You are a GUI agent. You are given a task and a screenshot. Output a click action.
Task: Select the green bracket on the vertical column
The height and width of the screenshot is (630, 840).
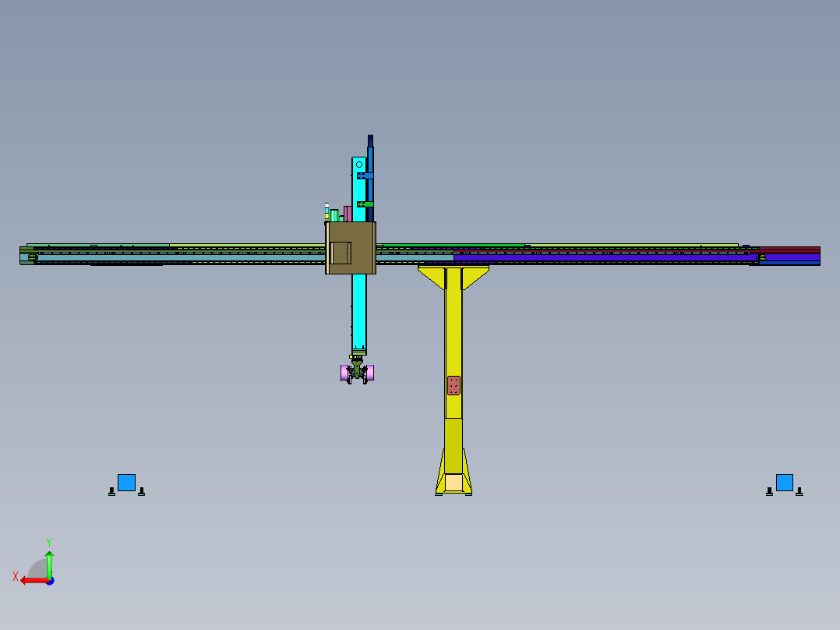(x=365, y=204)
